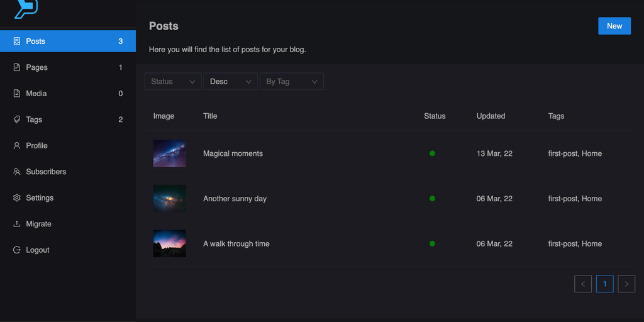Go to the previous page arrow
The width and height of the screenshot is (644, 322).
(583, 284)
